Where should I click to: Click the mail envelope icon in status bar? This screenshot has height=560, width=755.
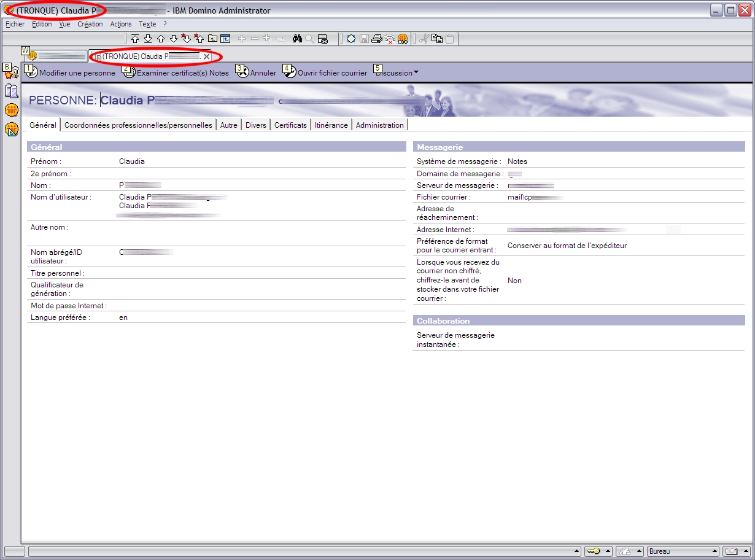click(730, 551)
